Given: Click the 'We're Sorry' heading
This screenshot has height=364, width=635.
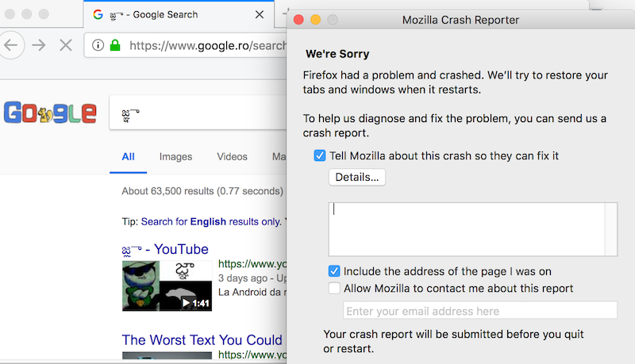Looking at the screenshot, I should (337, 54).
